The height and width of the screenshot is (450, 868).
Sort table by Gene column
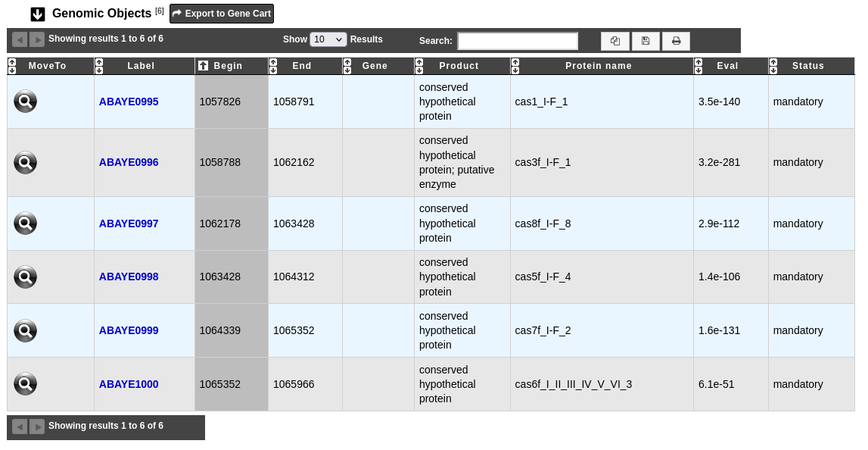click(378, 66)
